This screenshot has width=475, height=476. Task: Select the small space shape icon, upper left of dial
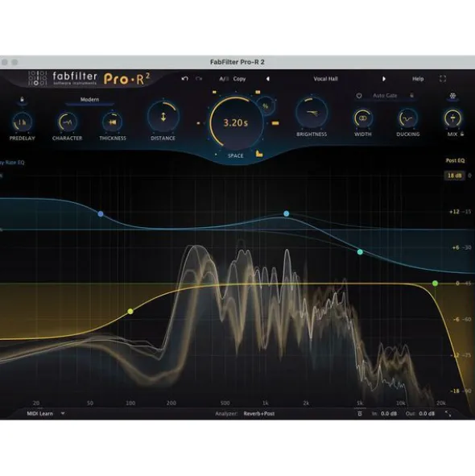pos(215,92)
